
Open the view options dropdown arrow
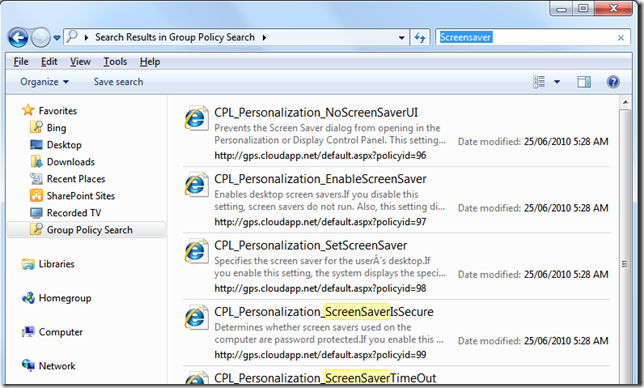click(x=557, y=82)
